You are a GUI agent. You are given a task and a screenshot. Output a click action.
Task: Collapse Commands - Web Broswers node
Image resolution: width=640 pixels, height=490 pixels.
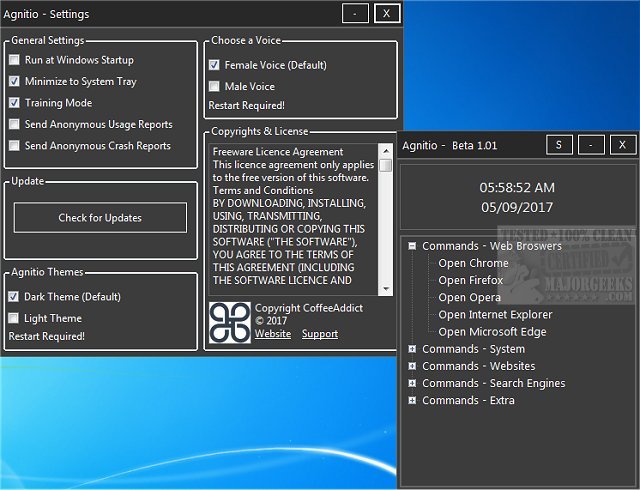point(412,246)
